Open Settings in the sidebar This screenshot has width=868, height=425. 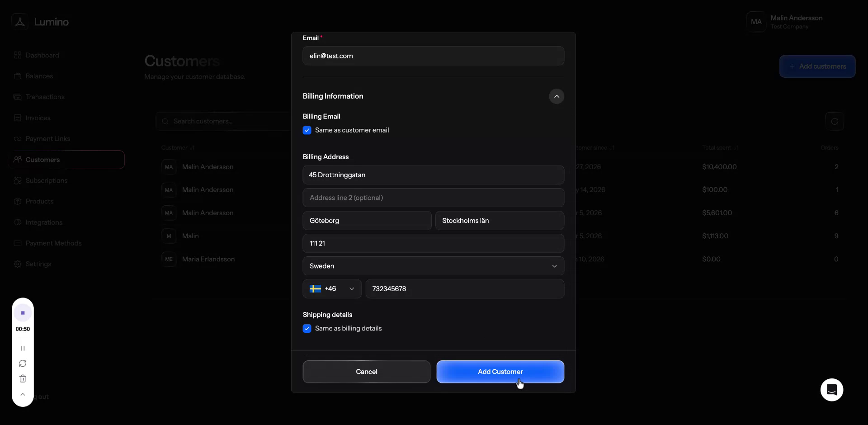tap(38, 264)
